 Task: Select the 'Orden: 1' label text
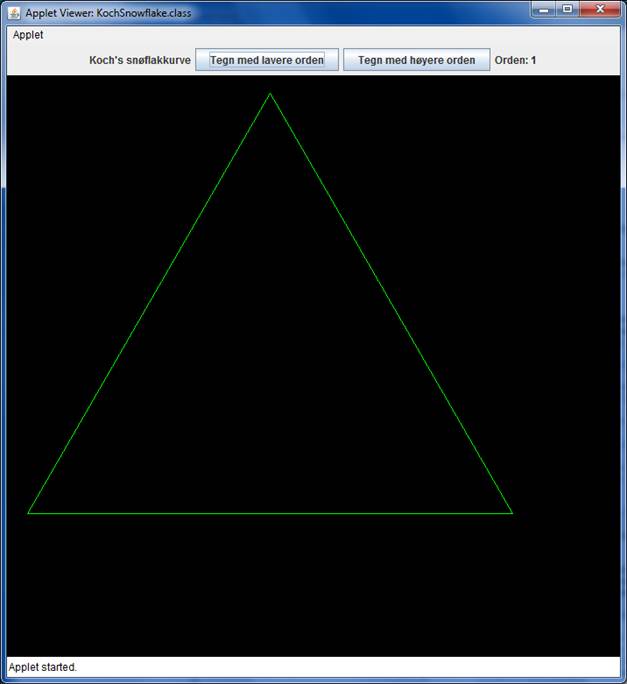pyautogui.click(x=515, y=60)
